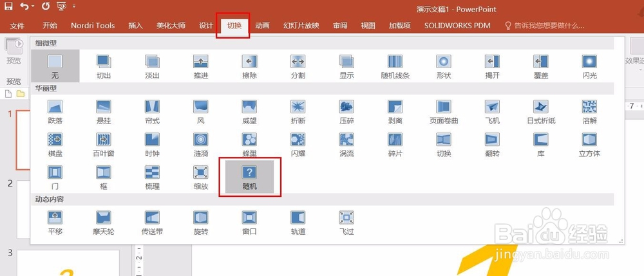The height and width of the screenshot is (276, 644).
Task: Select slide 2 thumbnail
Action: click(x=23, y=209)
